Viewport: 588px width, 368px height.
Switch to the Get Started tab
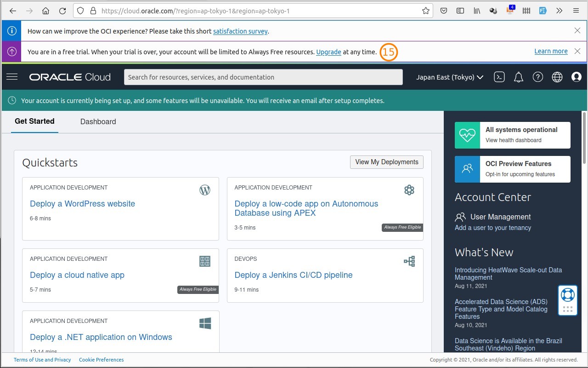[34, 121]
